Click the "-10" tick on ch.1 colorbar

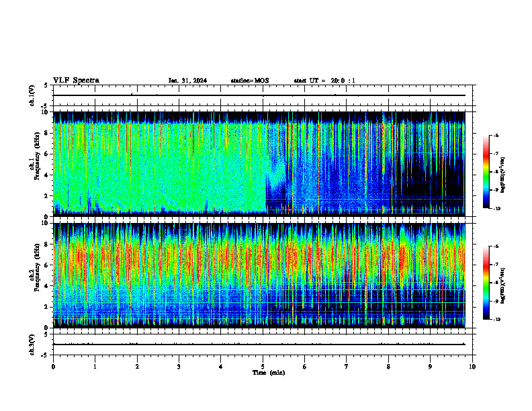(x=497, y=209)
